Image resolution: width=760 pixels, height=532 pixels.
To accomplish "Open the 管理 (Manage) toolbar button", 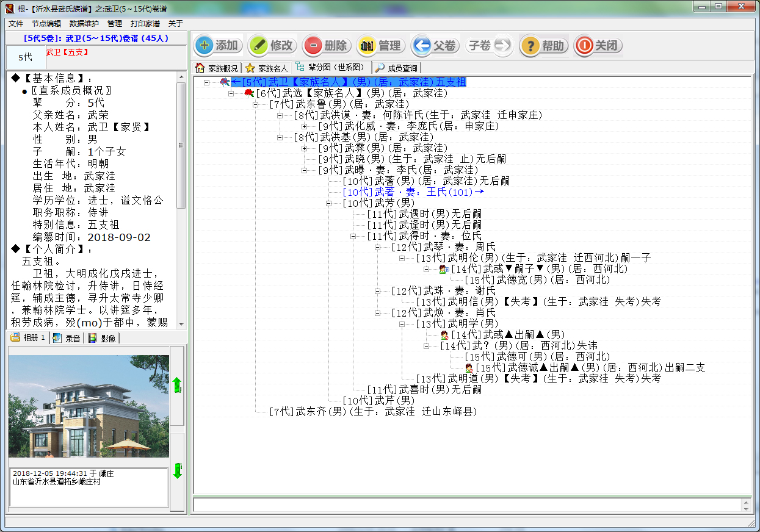I will [x=381, y=46].
